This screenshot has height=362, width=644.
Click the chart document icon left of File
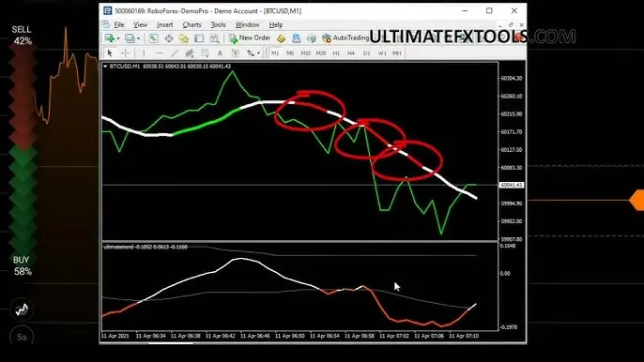coord(106,24)
